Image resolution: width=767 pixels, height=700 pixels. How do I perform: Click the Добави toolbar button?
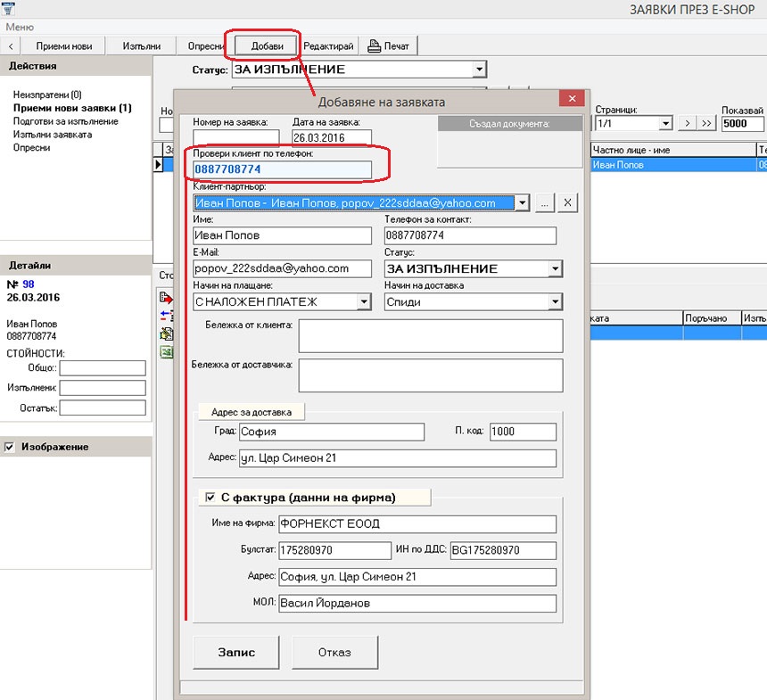click(x=267, y=46)
